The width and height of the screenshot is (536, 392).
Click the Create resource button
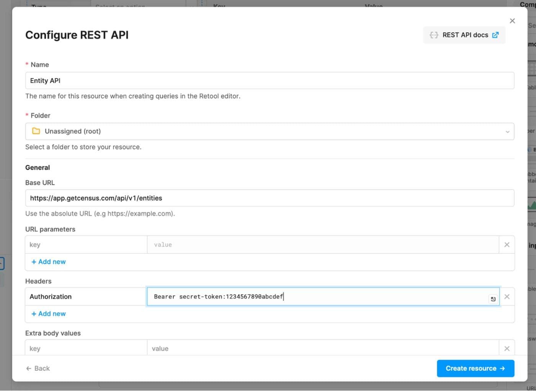pyautogui.click(x=475, y=368)
